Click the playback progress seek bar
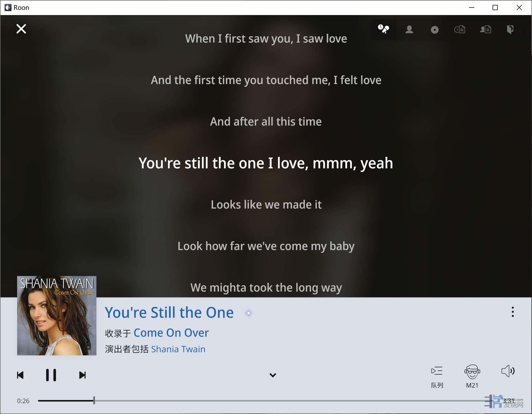Screen dimensions: 532x414 click(259, 401)
